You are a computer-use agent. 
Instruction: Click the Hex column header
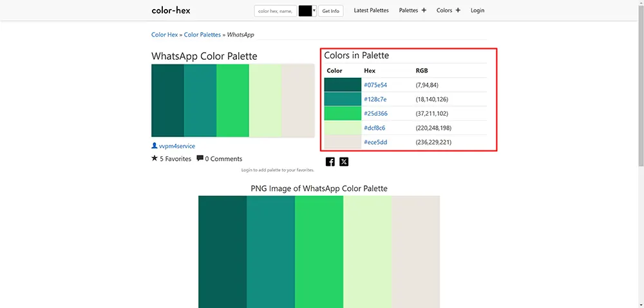(x=370, y=71)
